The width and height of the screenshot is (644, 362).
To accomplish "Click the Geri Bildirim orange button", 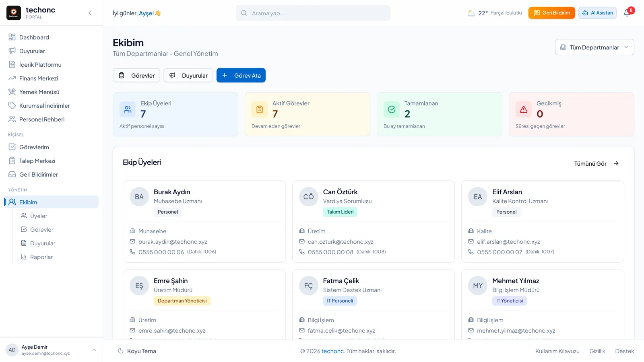I will coord(551,13).
